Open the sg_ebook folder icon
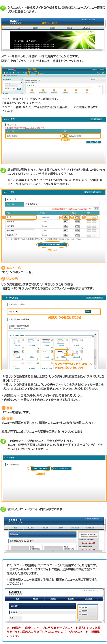 [54, 89]
